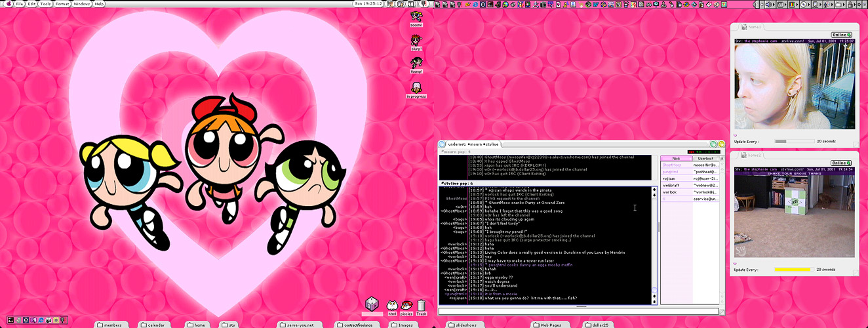Expand the disclosure triangle in home1 window
868x328 pixels.
736,136
